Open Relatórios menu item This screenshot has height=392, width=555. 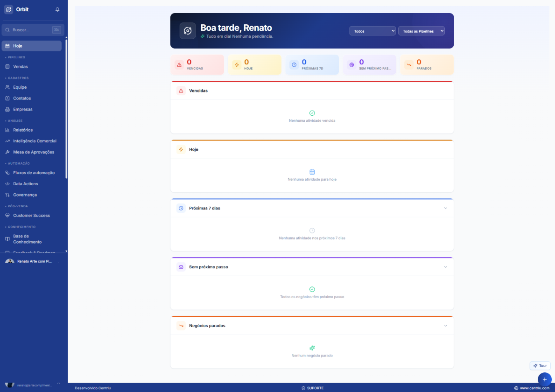[x=31, y=130]
